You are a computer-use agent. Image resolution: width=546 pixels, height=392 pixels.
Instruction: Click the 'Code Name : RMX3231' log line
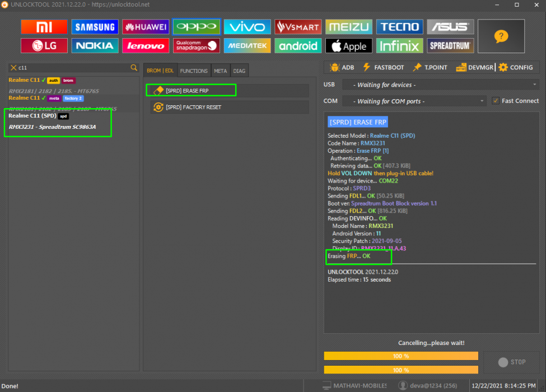tap(356, 143)
